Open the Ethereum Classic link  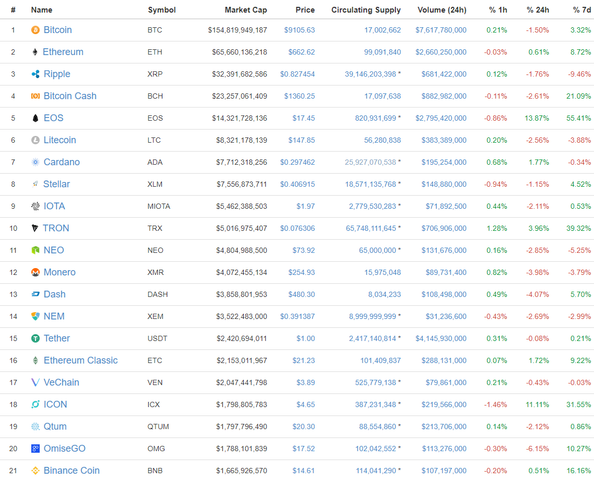point(81,360)
